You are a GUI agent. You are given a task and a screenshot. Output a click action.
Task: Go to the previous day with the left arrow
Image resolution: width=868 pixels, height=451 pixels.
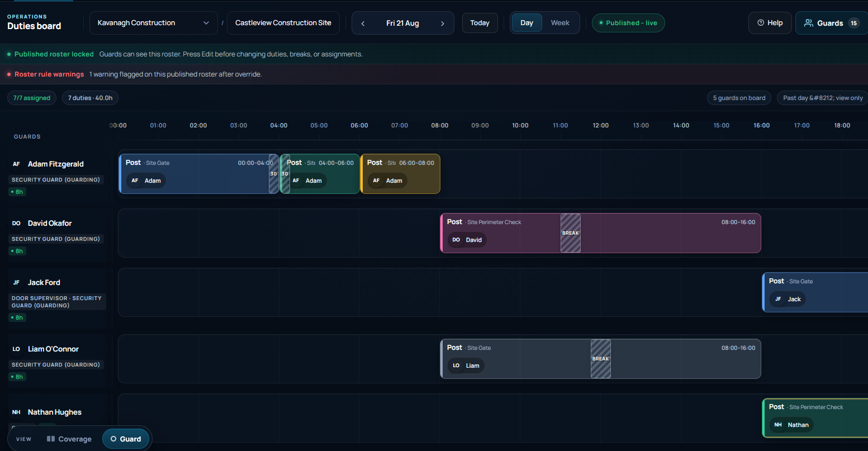[363, 23]
